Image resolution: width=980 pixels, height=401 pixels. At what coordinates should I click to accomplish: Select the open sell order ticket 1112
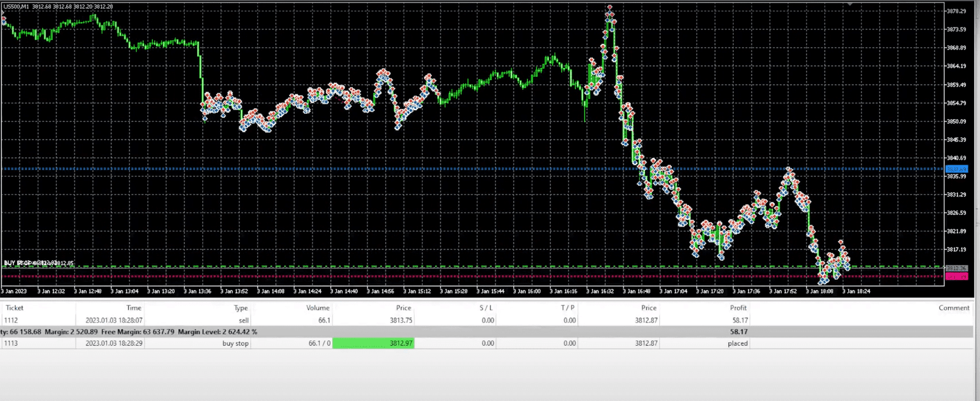(x=11, y=320)
